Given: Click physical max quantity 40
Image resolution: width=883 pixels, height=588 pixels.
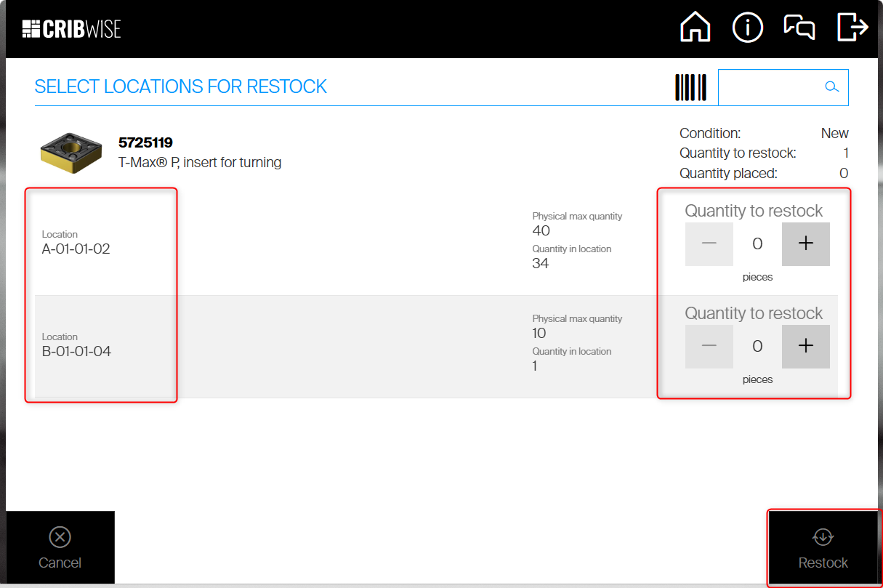Looking at the screenshot, I should coord(541,230).
